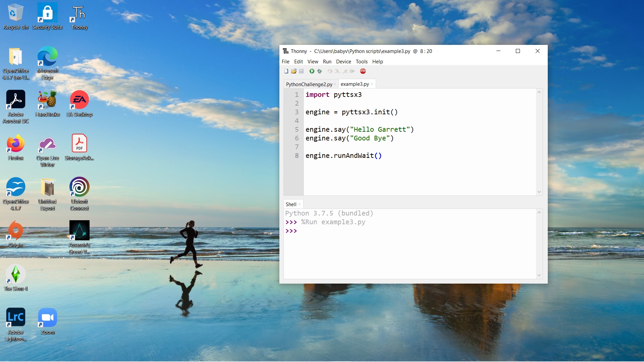Open the Tools menu
This screenshot has height=362, width=644.
click(x=361, y=62)
